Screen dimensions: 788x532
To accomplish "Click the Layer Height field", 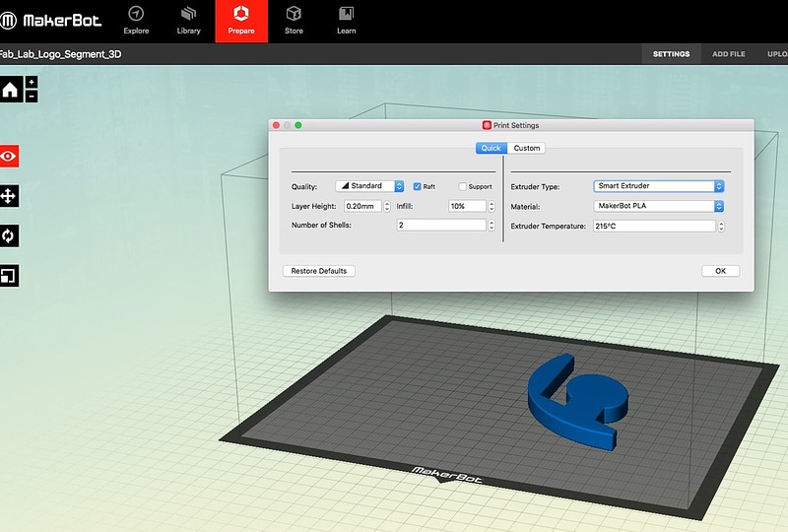I will click(x=362, y=206).
